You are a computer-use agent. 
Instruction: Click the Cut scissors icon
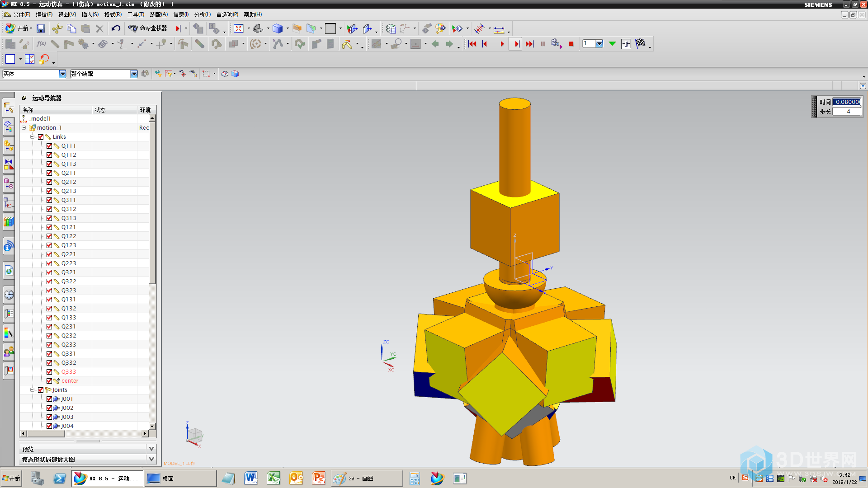(x=57, y=28)
